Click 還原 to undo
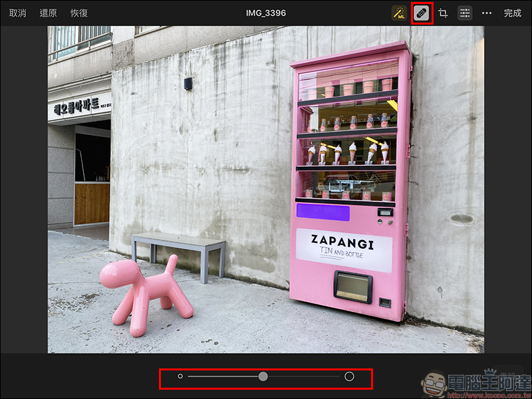Viewport: 532px width, 399px height. point(48,13)
